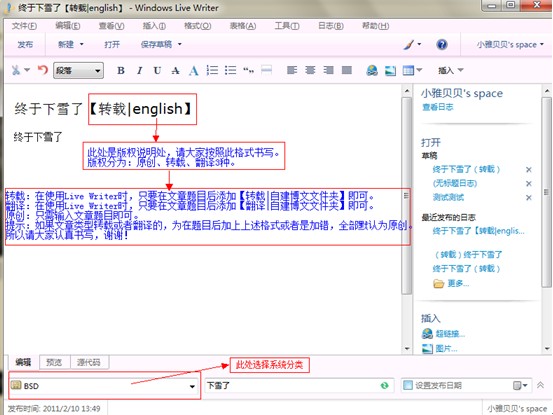Viewport: 553px width, 415px height.
Task: Justify the text
Action: (x=347, y=70)
